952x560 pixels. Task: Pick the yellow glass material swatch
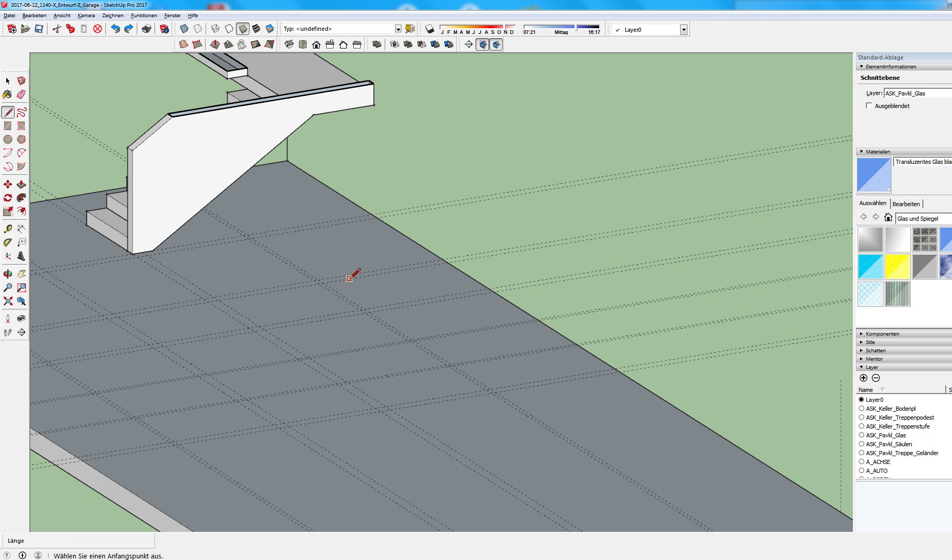coord(897,267)
